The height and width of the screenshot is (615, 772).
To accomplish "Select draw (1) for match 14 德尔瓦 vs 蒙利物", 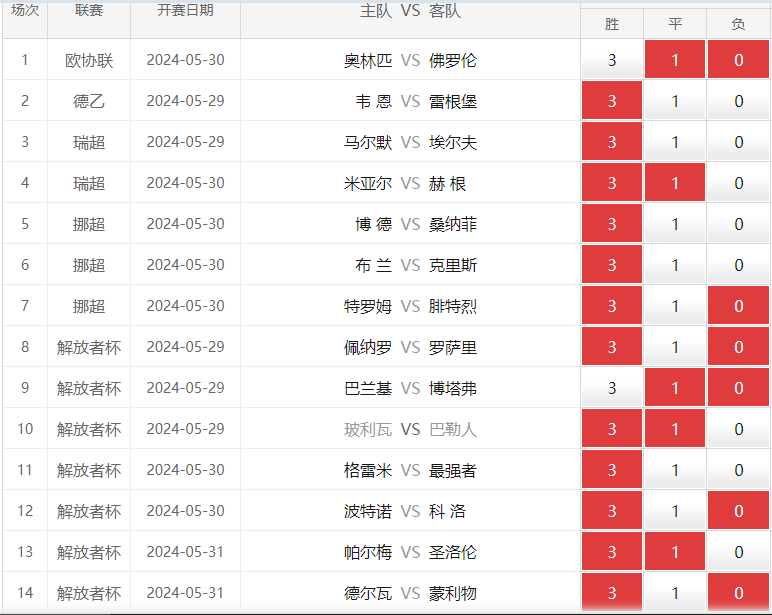I will 675,592.
